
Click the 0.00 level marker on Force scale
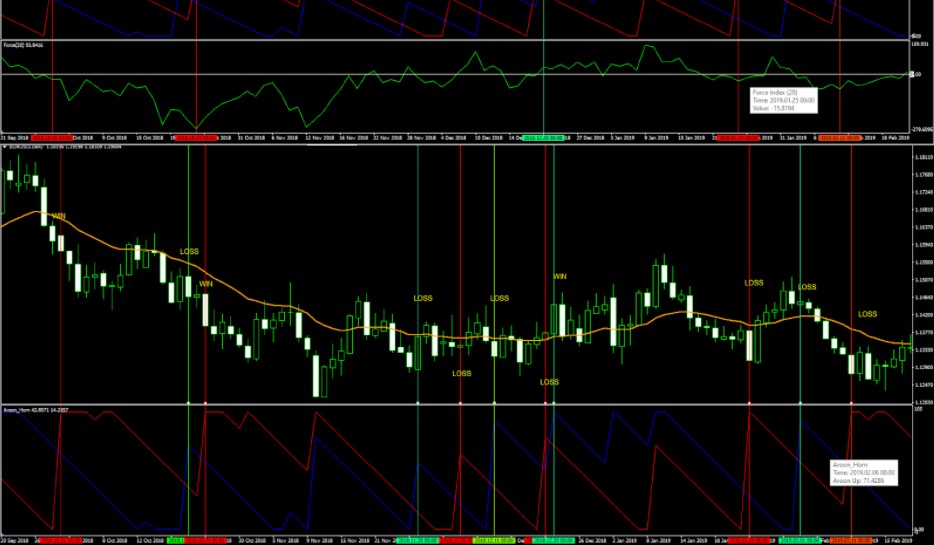point(914,74)
